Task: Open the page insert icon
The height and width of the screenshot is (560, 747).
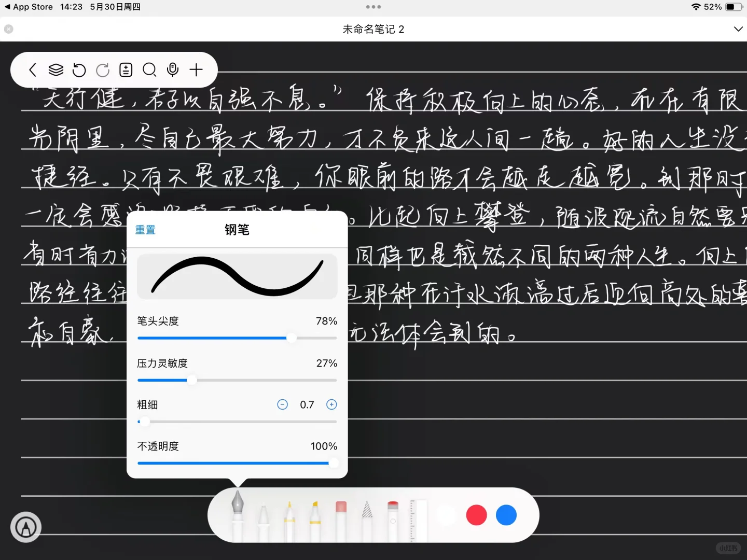Action: pos(126,70)
